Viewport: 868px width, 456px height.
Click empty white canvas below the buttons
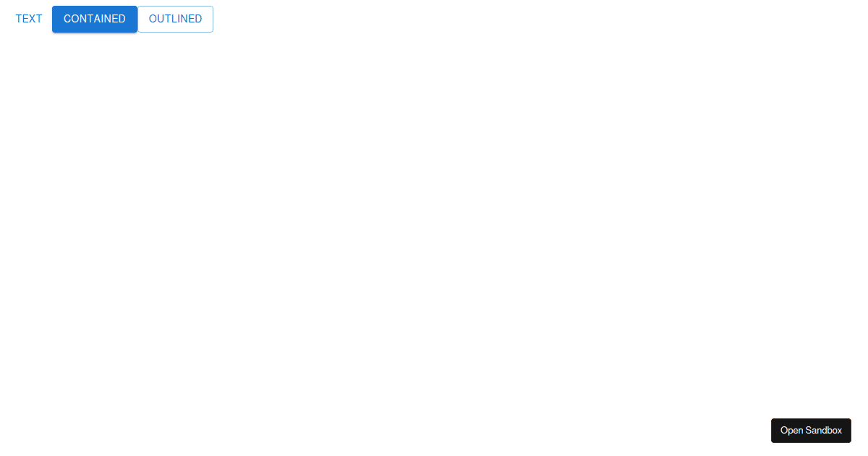tap(434, 217)
